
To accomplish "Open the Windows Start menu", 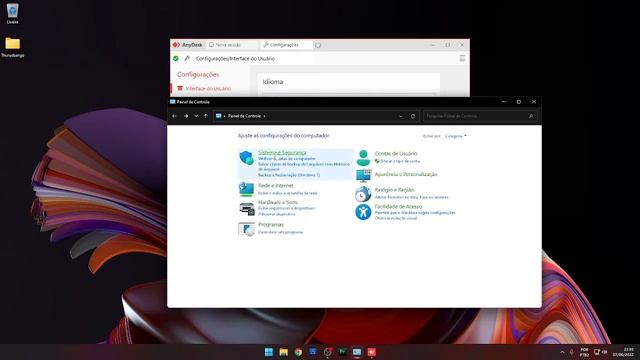I will point(269,352).
